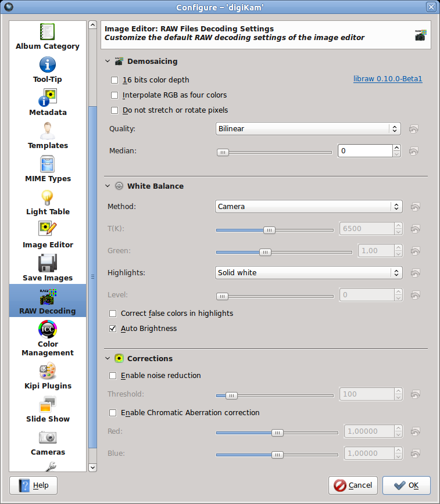The width and height of the screenshot is (440, 504).
Task: Close the Configure digiKam window
Action: (431, 7)
